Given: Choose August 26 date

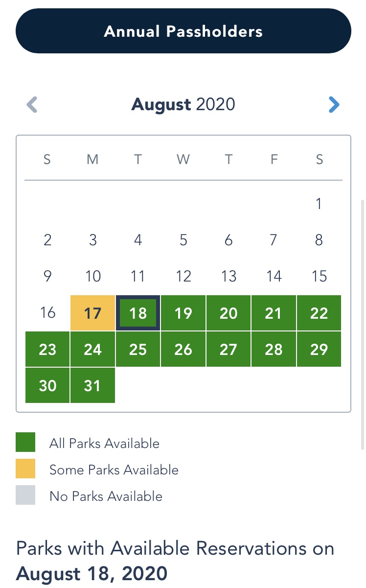Looking at the screenshot, I should (183, 349).
